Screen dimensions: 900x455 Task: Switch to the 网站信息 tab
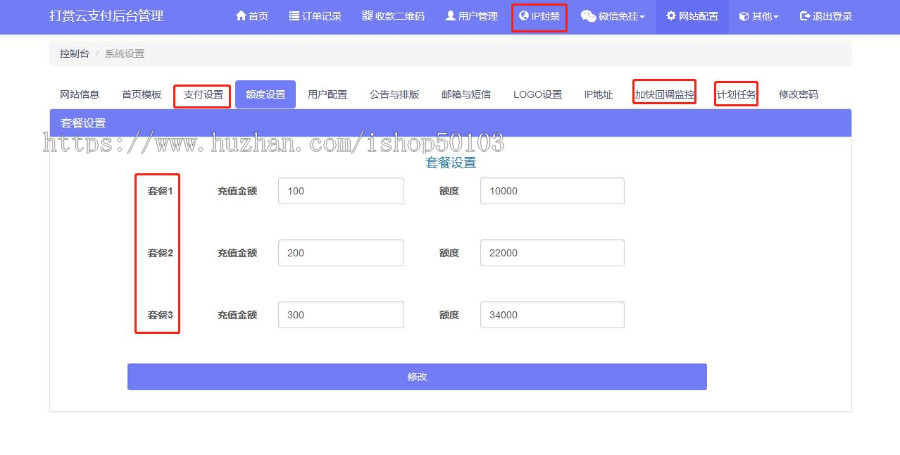click(x=80, y=95)
